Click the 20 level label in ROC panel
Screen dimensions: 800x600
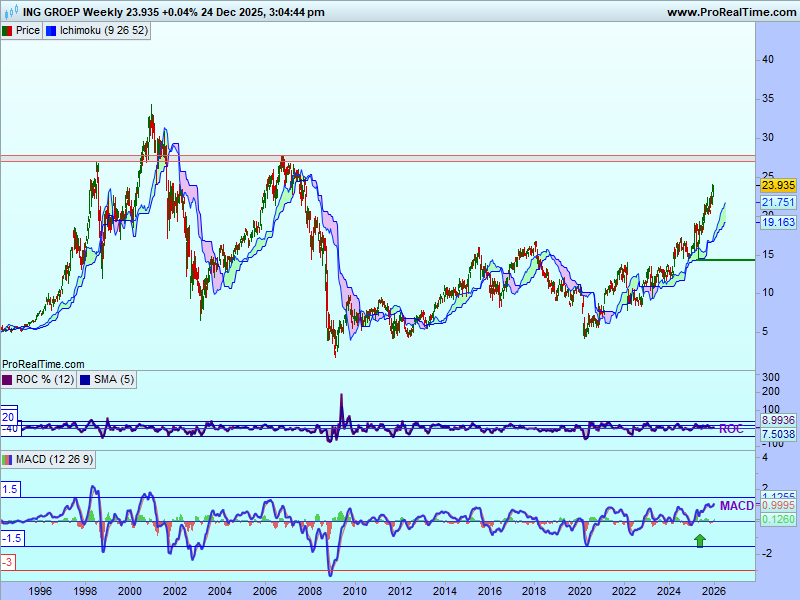8,417
